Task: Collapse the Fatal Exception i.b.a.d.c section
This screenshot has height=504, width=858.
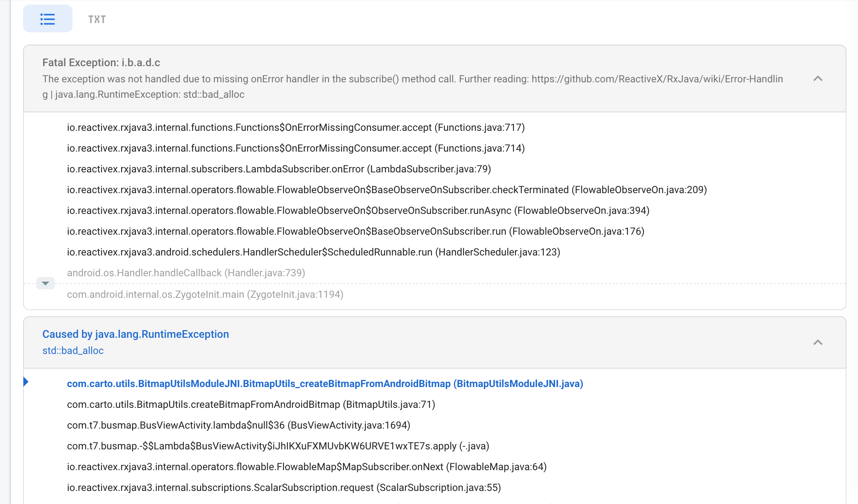Action: tap(818, 79)
